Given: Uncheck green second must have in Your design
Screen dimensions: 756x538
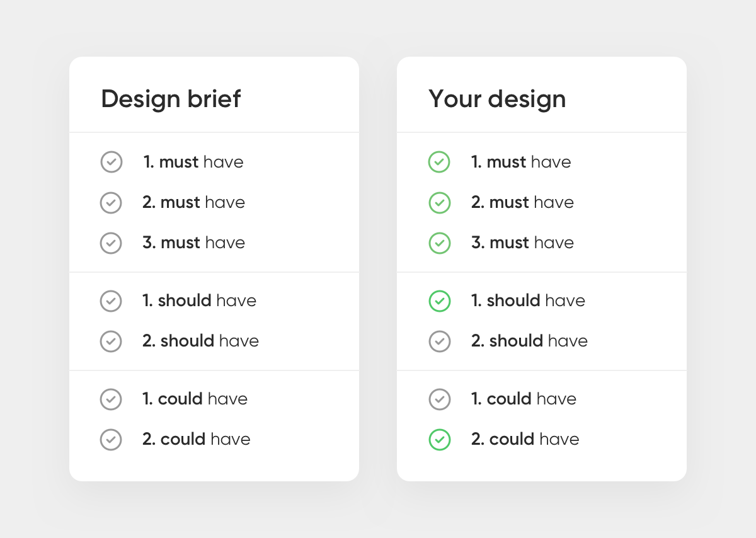Looking at the screenshot, I should [439, 202].
